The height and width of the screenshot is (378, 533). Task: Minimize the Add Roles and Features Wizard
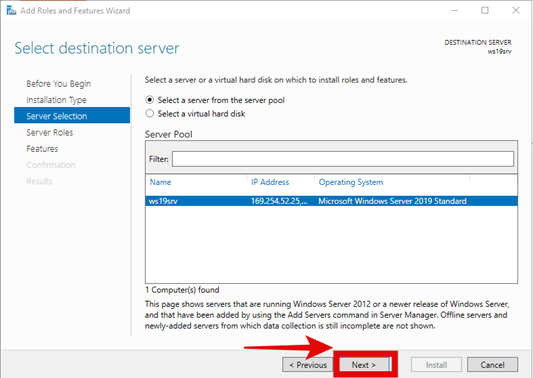pos(454,11)
